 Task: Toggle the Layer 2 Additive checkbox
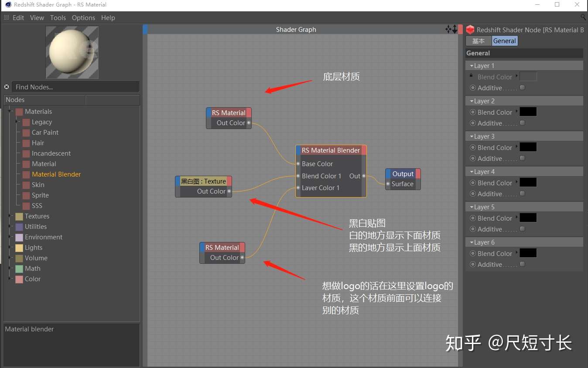[523, 123]
